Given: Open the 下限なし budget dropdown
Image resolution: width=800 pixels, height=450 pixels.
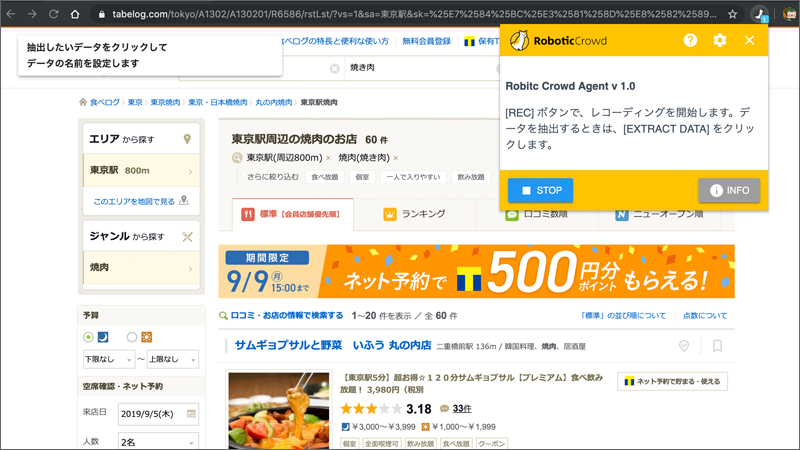Looking at the screenshot, I should (109, 359).
